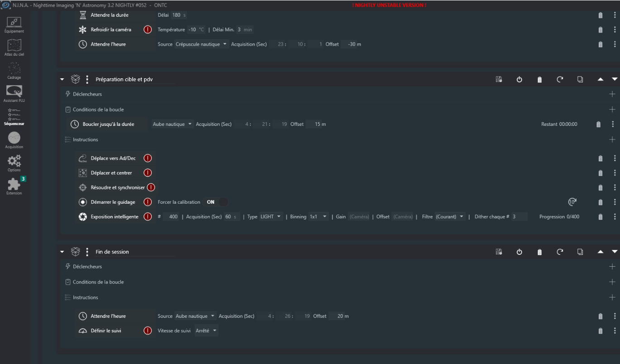Delete the Exposition intelligente instruction
This screenshot has width=620, height=364.
tap(601, 217)
